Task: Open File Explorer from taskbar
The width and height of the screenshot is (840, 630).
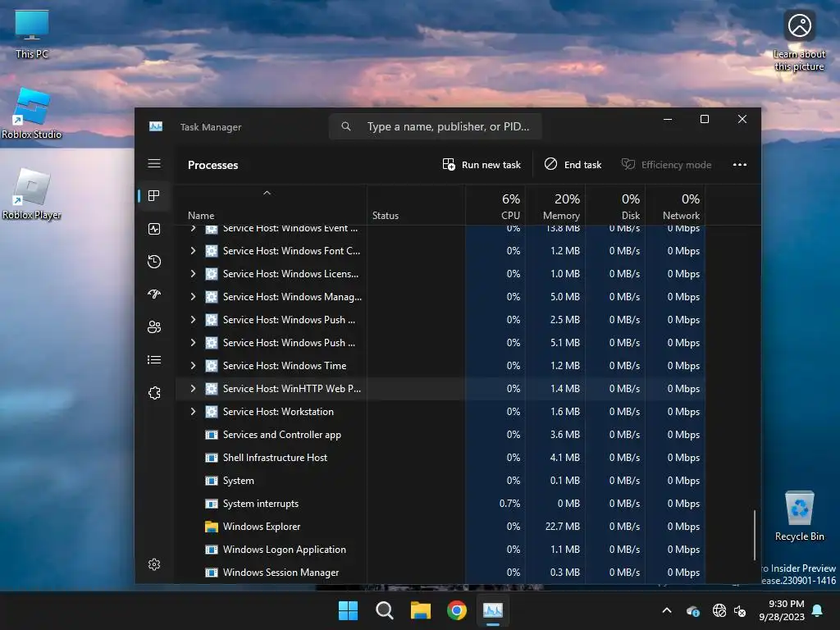Action: click(x=421, y=610)
